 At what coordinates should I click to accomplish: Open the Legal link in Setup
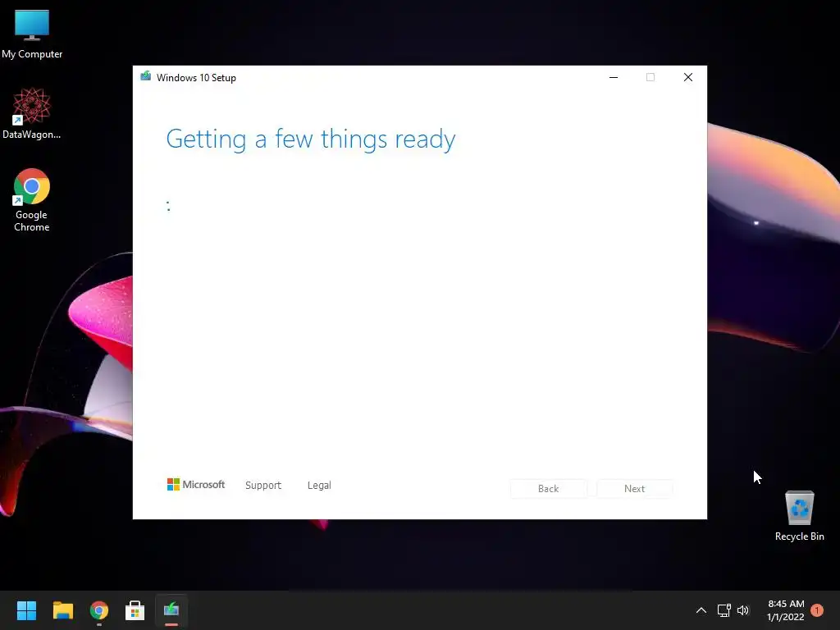[x=319, y=485]
